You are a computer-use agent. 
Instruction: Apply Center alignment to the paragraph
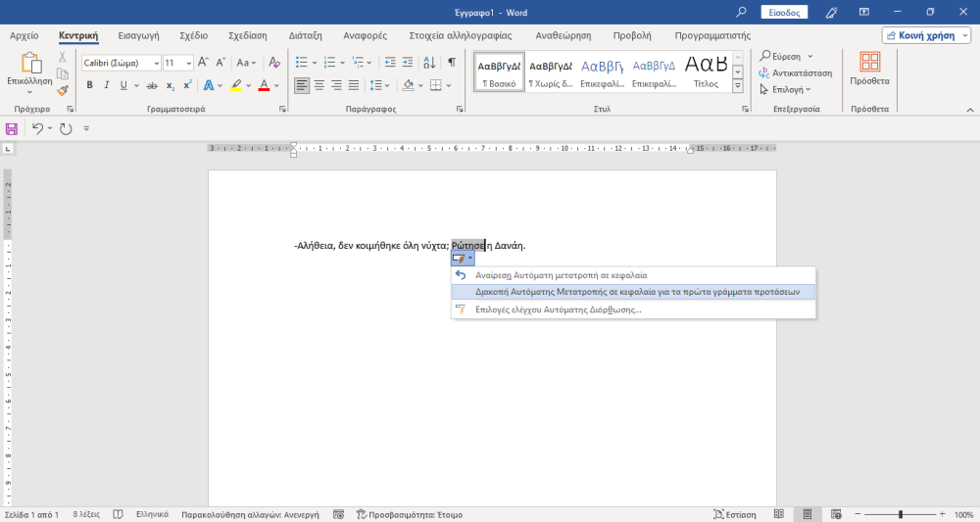319,85
